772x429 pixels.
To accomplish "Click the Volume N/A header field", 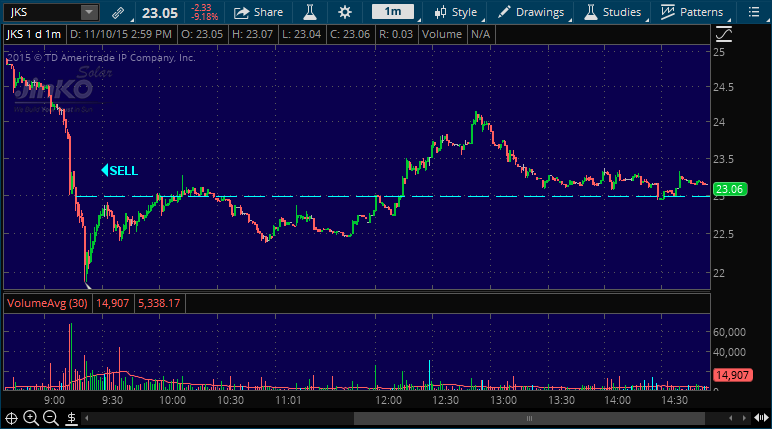I will (455, 34).
